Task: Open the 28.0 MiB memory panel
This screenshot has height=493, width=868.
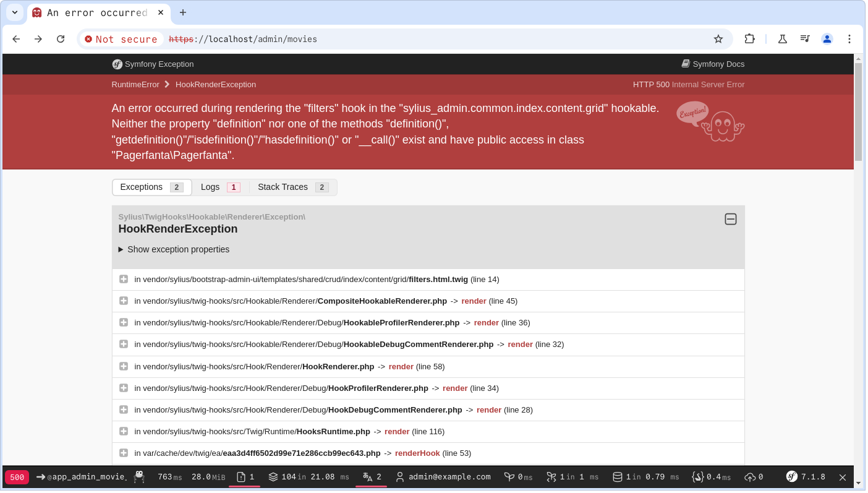Action: click(x=208, y=477)
